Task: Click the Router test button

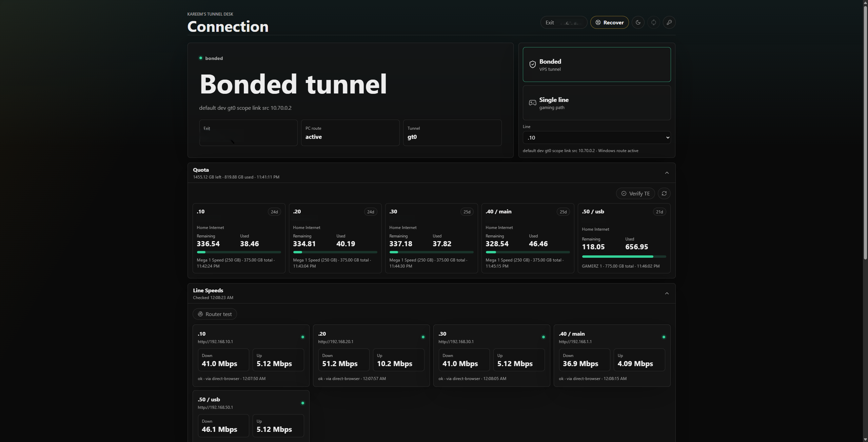Action: (215, 314)
